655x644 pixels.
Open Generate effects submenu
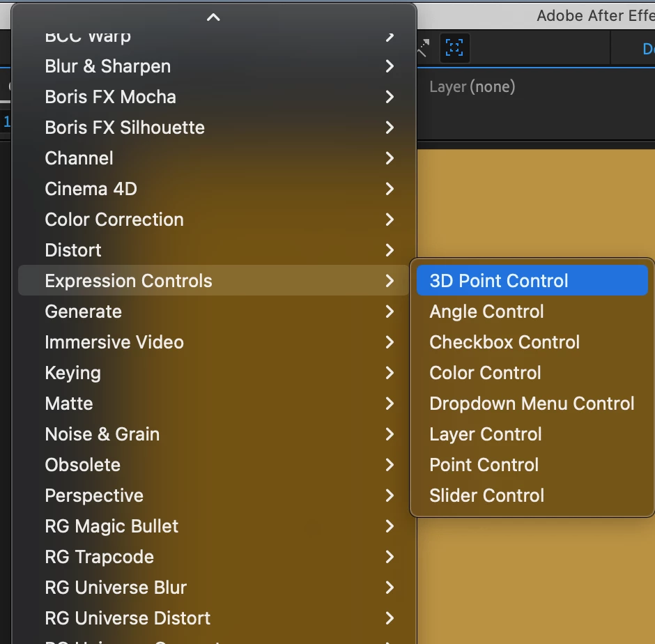pos(213,312)
